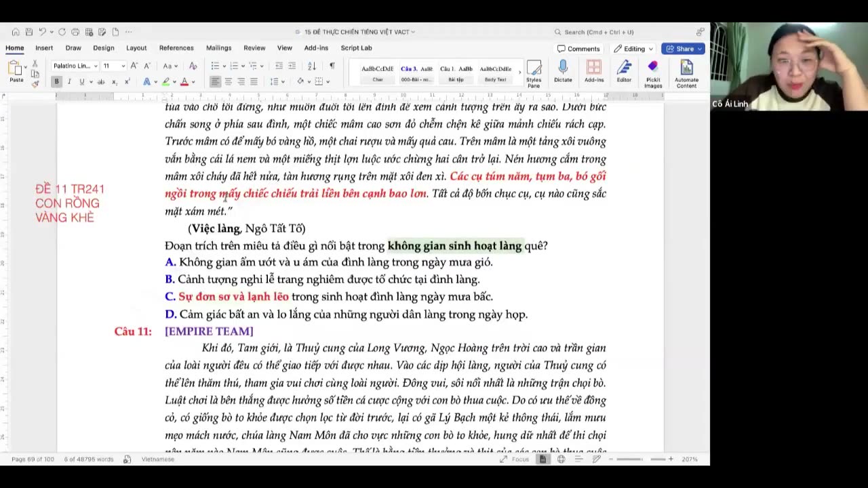868x488 pixels.
Task: Adjust the zoom slider in the status bar
Action: [641, 460]
